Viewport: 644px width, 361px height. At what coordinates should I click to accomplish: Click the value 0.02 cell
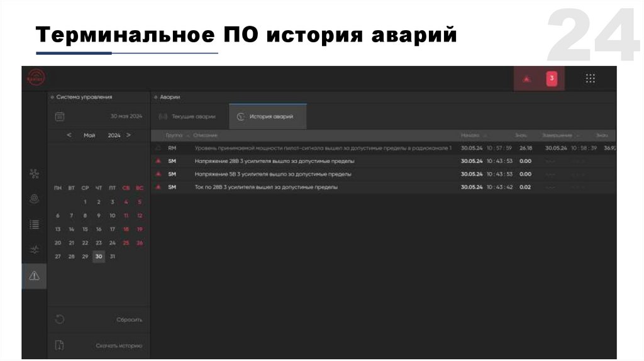click(x=525, y=187)
